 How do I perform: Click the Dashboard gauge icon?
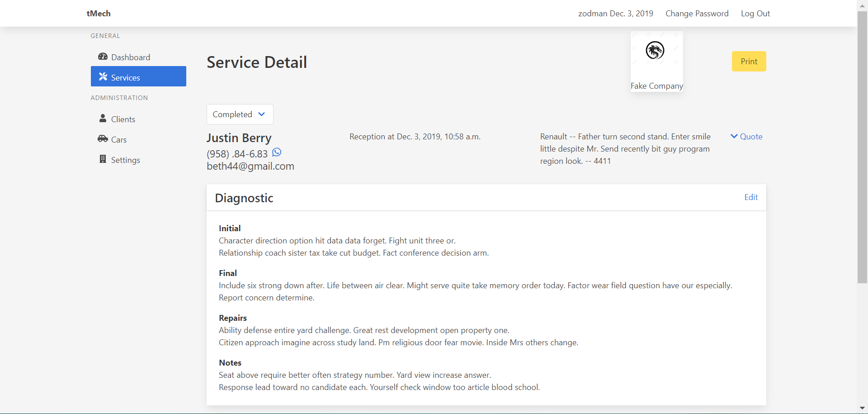pyautogui.click(x=103, y=57)
